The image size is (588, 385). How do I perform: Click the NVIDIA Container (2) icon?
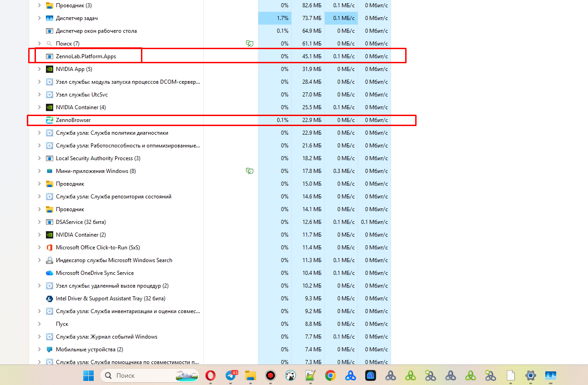[x=50, y=235]
